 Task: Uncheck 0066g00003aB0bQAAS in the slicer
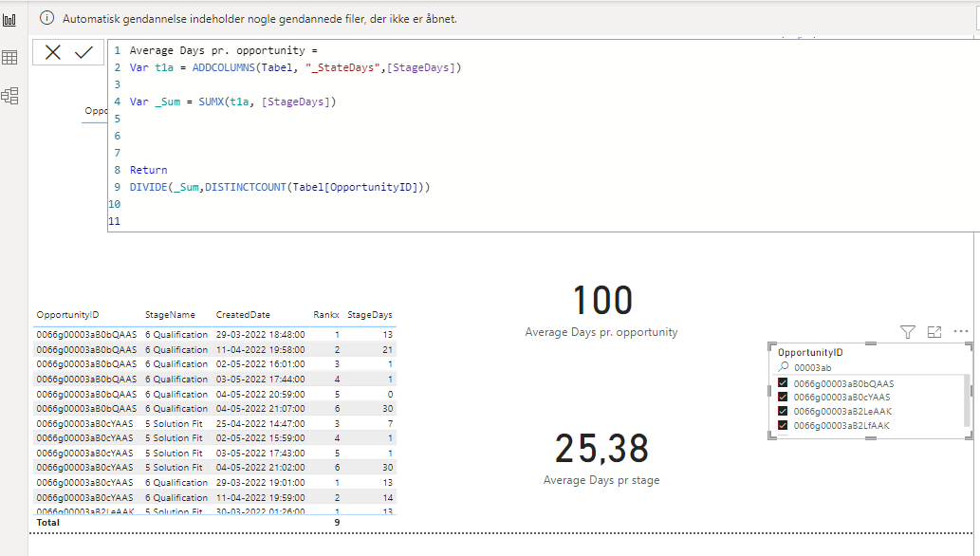[x=783, y=382]
